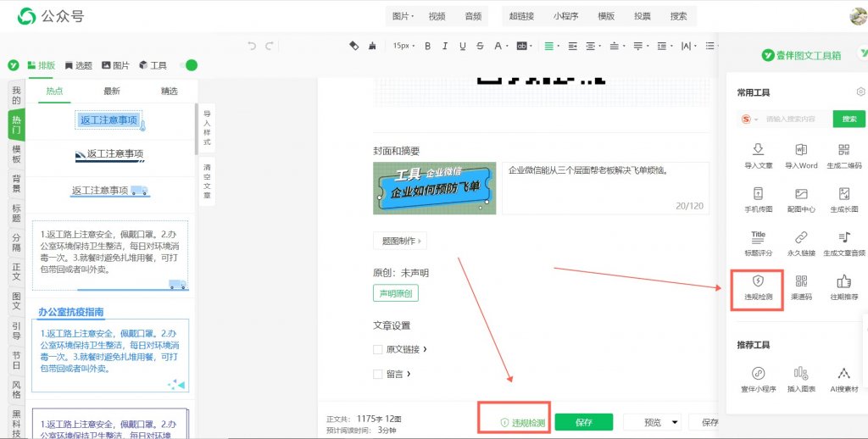Toggle the green plugin switch
The image size is (868, 439).
(x=190, y=64)
